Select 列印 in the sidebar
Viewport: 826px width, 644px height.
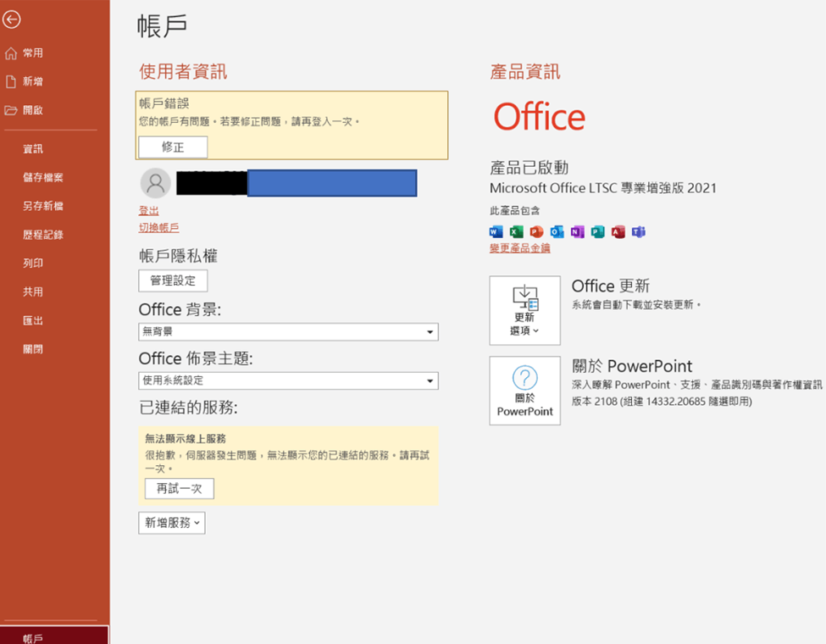(x=33, y=264)
